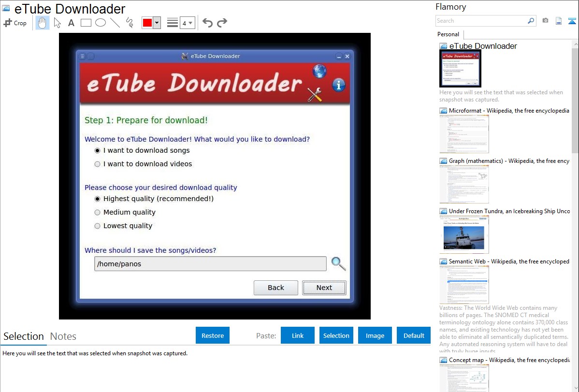The width and height of the screenshot is (579, 392).
Task: Undo the last edit
Action: pos(207,23)
